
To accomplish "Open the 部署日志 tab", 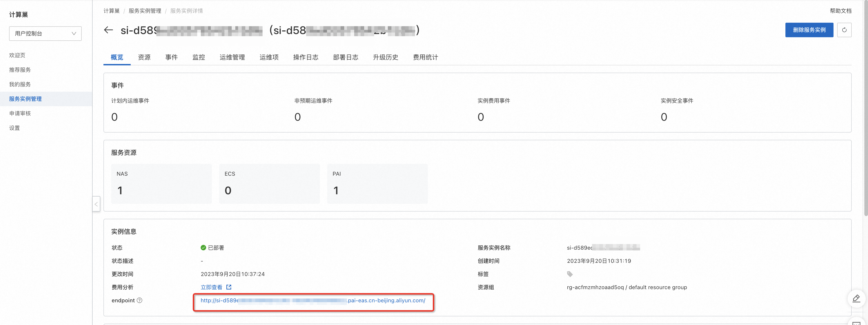I will pyautogui.click(x=345, y=57).
